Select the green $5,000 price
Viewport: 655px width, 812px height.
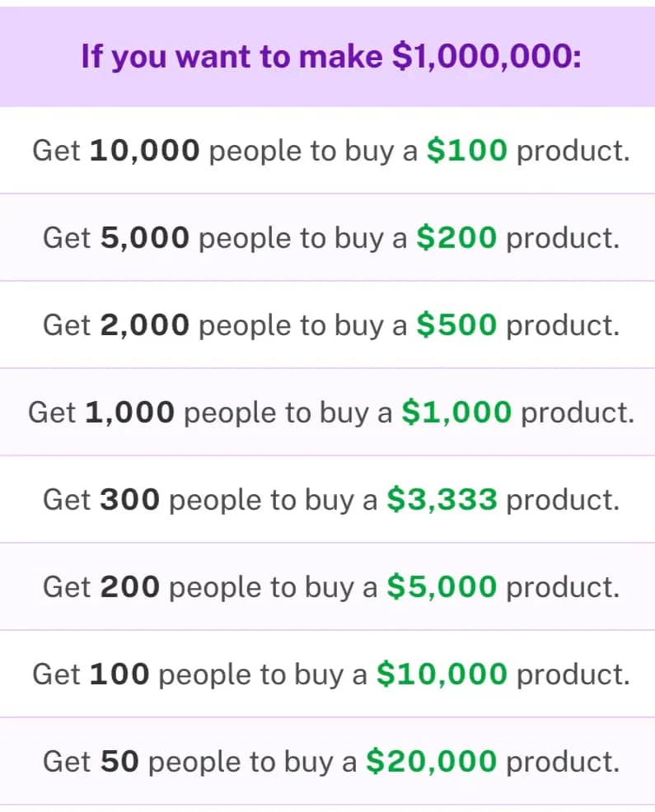click(442, 587)
